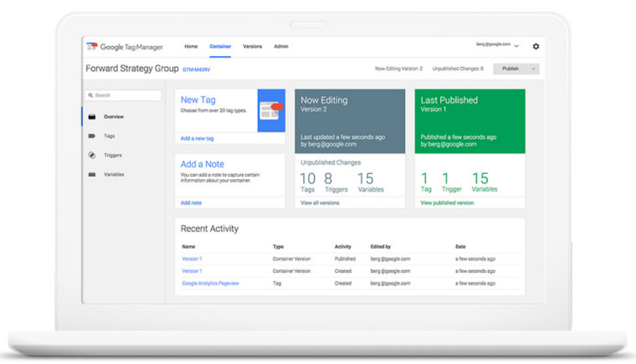Click the Last Published Version 1 card
This screenshot has width=636, height=364.
click(x=470, y=121)
